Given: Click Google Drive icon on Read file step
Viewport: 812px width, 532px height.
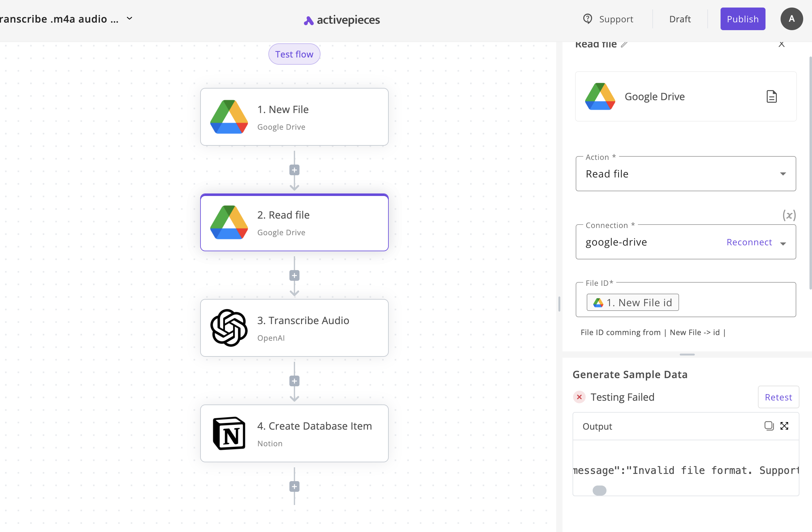Looking at the screenshot, I should [x=229, y=222].
